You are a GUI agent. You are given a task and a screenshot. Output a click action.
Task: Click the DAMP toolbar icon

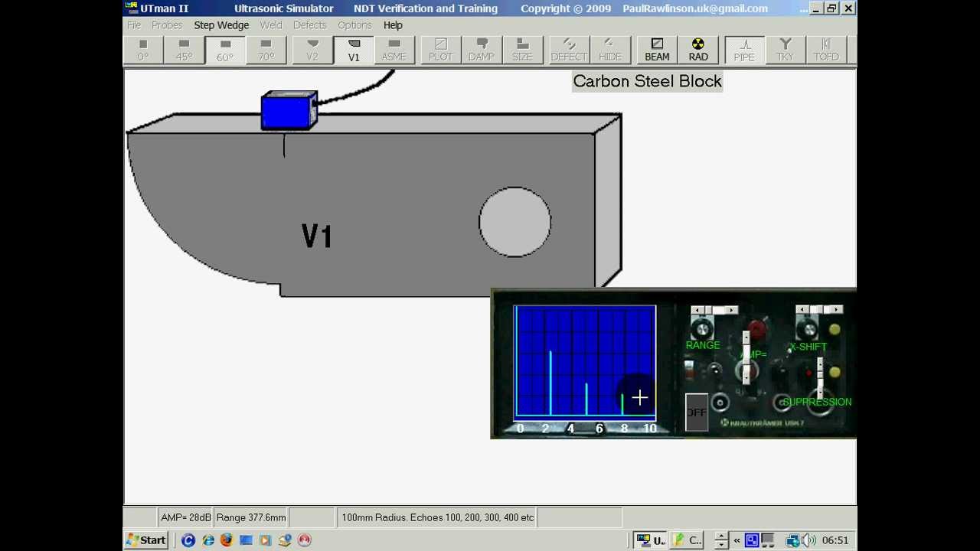click(482, 50)
